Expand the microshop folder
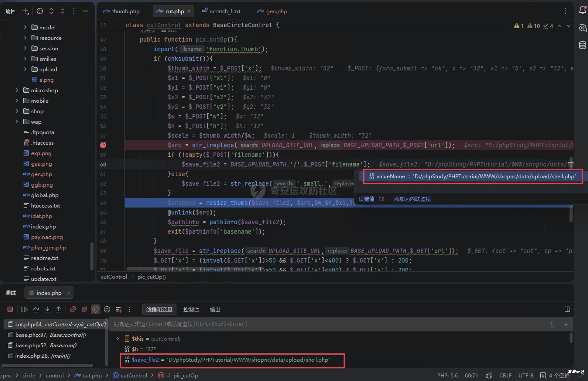Image resolution: width=588 pixels, height=381 pixels. [x=17, y=90]
